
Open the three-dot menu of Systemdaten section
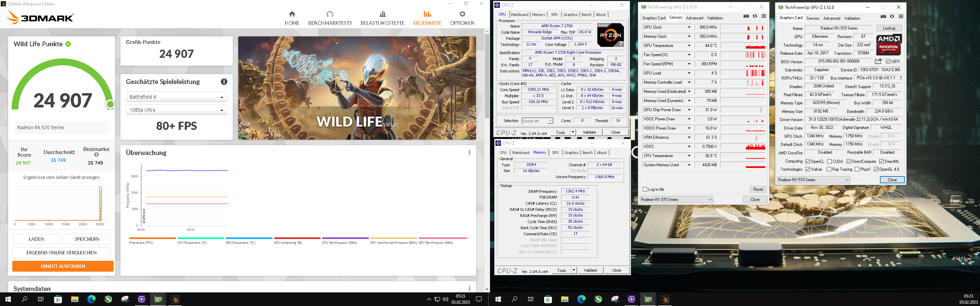pyautogui.click(x=469, y=289)
